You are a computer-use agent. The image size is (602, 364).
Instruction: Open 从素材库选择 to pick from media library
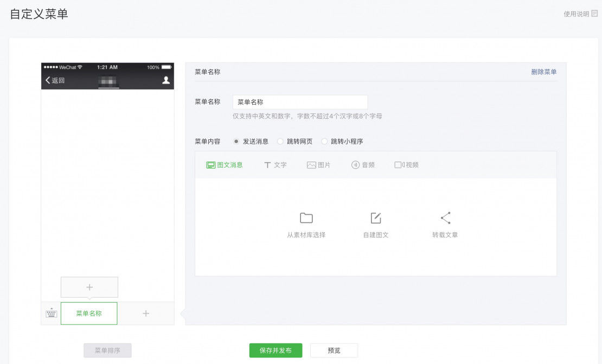(x=305, y=222)
